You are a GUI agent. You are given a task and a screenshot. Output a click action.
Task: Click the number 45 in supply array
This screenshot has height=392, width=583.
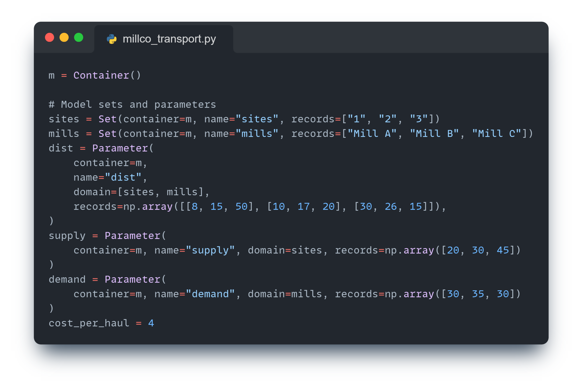click(x=503, y=250)
